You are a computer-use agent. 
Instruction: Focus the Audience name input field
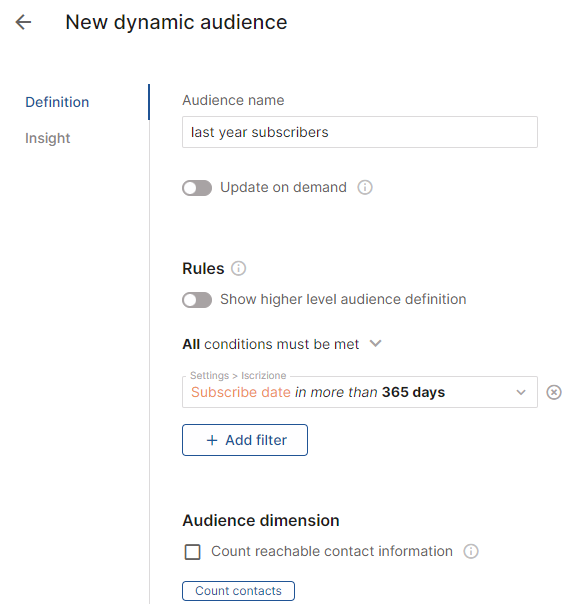click(x=360, y=132)
